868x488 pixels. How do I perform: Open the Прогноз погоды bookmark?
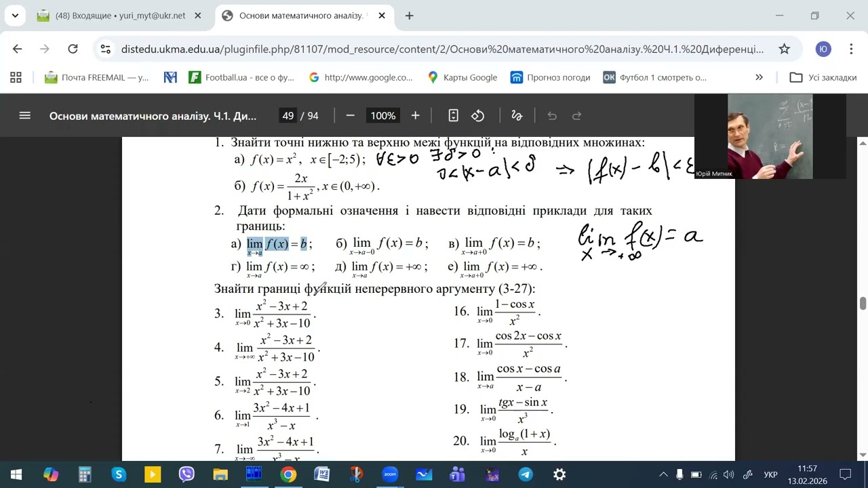[551, 77]
